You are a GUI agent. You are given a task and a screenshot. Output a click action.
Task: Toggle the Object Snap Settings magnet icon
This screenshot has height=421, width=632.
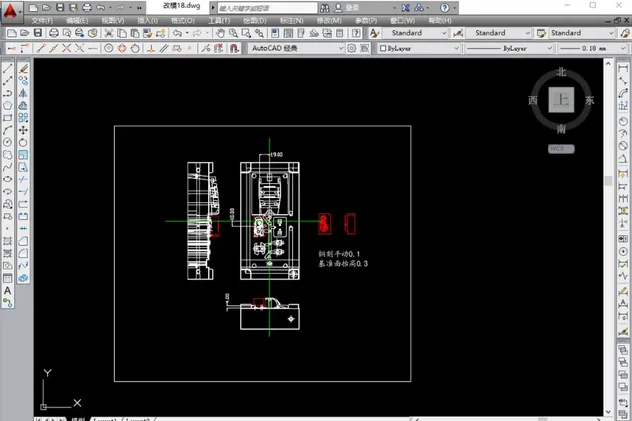(235, 48)
